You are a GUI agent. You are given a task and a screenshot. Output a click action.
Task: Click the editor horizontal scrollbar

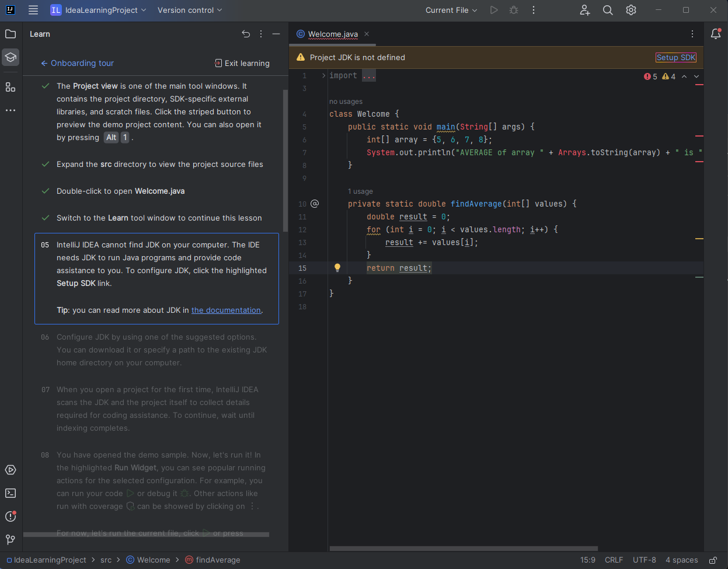pos(464,549)
